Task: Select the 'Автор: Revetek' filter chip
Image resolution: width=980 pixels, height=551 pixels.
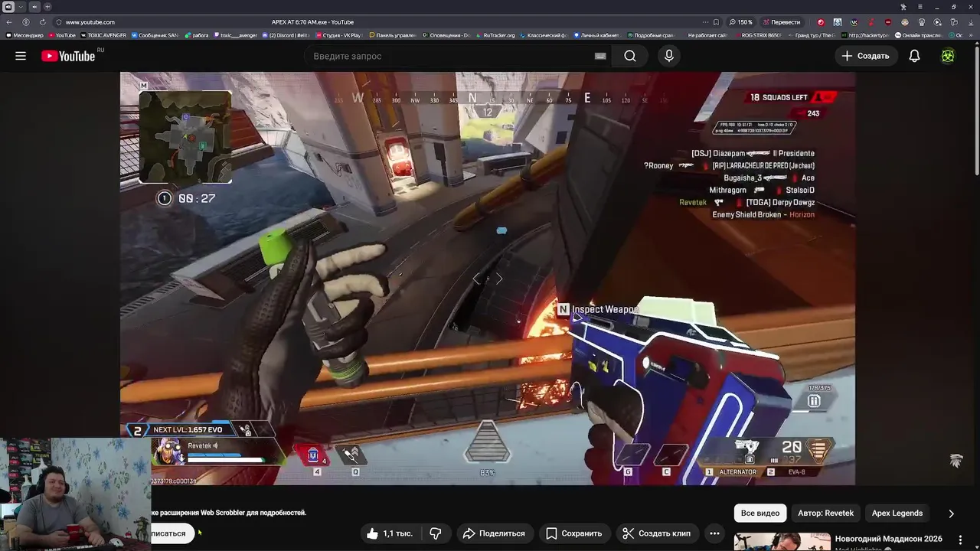Action: point(825,513)
